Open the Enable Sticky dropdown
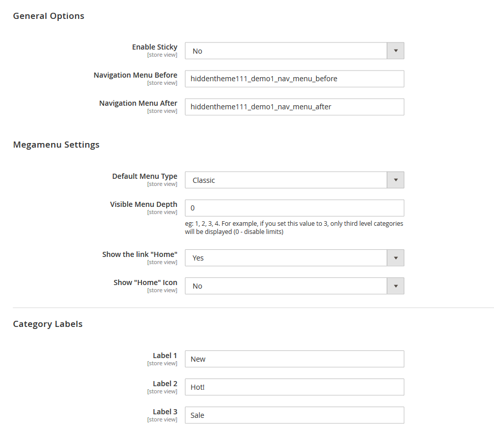This screenshot has height=448, width=494. [x=395, y=51]
